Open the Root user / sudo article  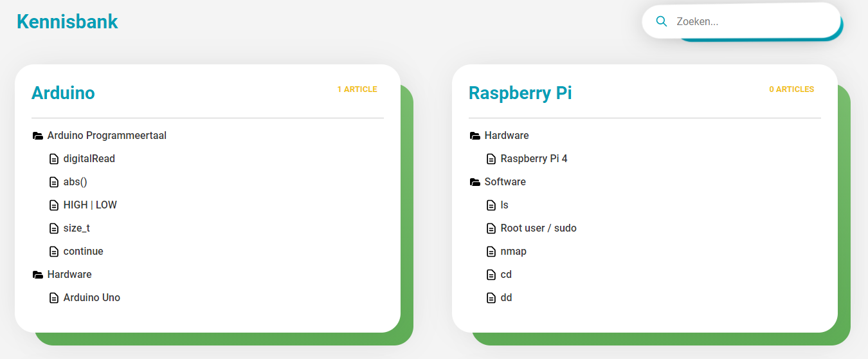538,228
